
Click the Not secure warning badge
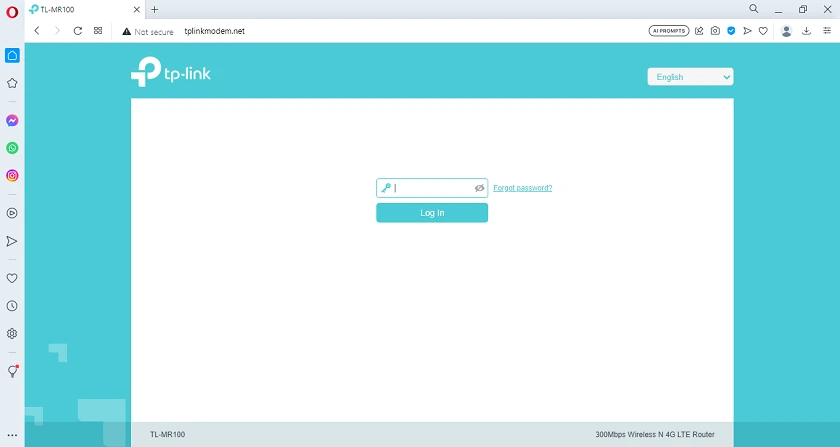point(148,32)
